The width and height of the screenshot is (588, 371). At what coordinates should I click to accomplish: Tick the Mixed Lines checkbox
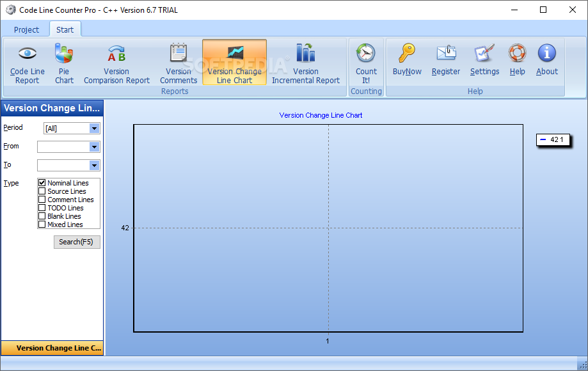point(42,225)
